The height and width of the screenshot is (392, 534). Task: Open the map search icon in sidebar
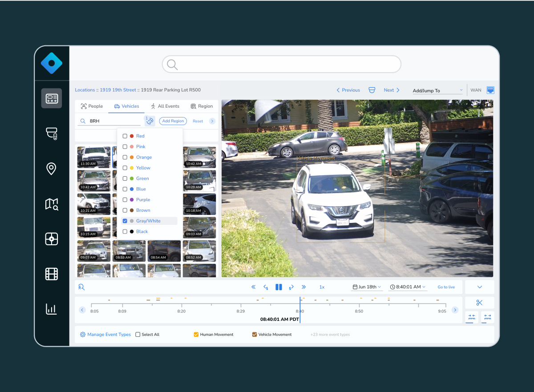(x=52, y=204)
